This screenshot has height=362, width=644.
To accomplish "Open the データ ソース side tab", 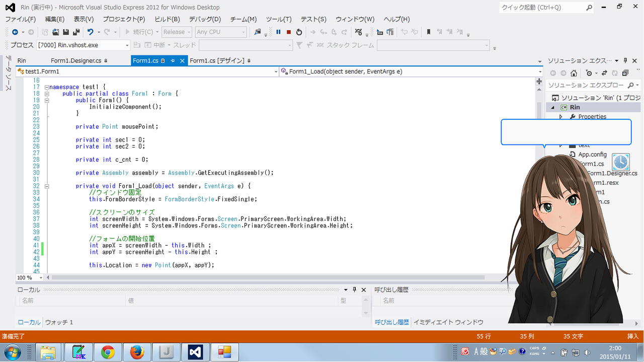I will (9, 73).
